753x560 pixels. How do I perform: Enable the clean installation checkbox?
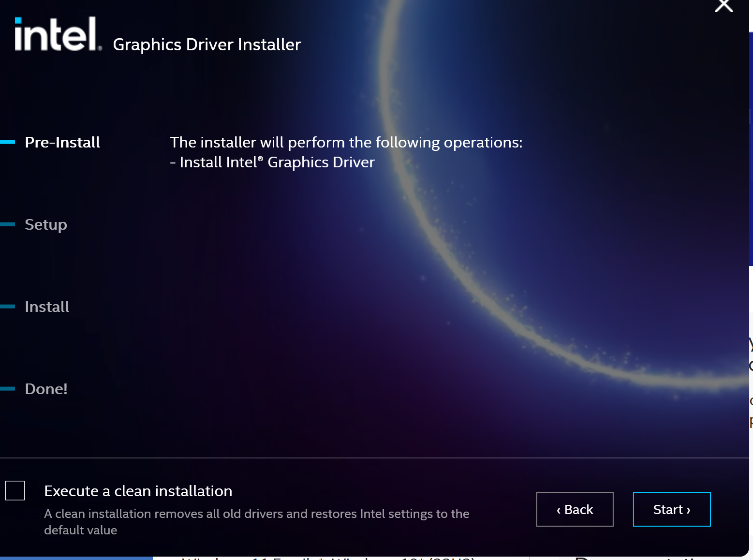[x=15, y=490]
